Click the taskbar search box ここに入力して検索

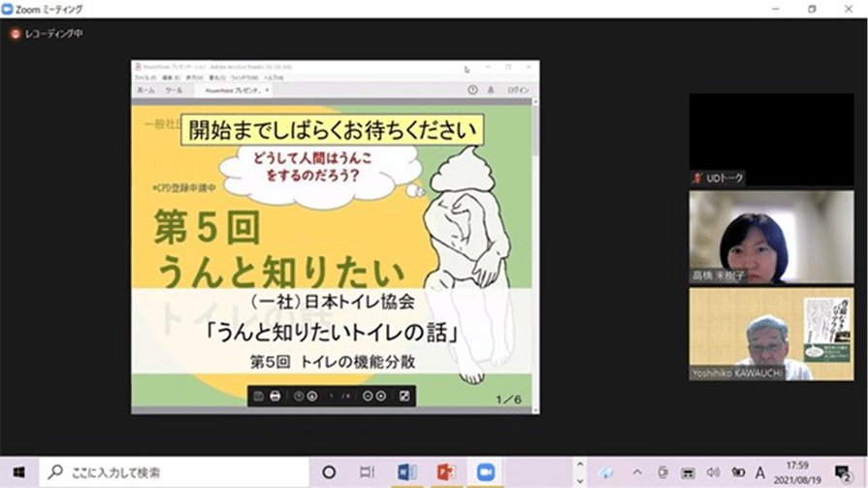[174, 472]
